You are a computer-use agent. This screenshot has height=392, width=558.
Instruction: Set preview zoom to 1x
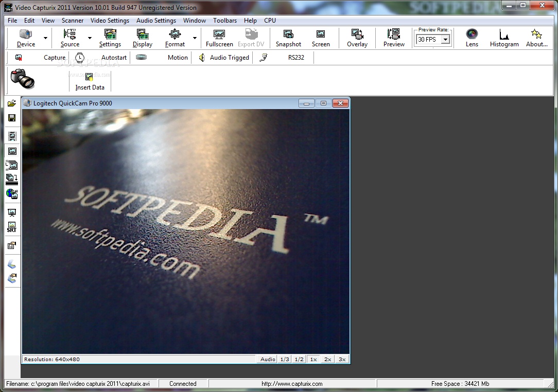[313, 359]
